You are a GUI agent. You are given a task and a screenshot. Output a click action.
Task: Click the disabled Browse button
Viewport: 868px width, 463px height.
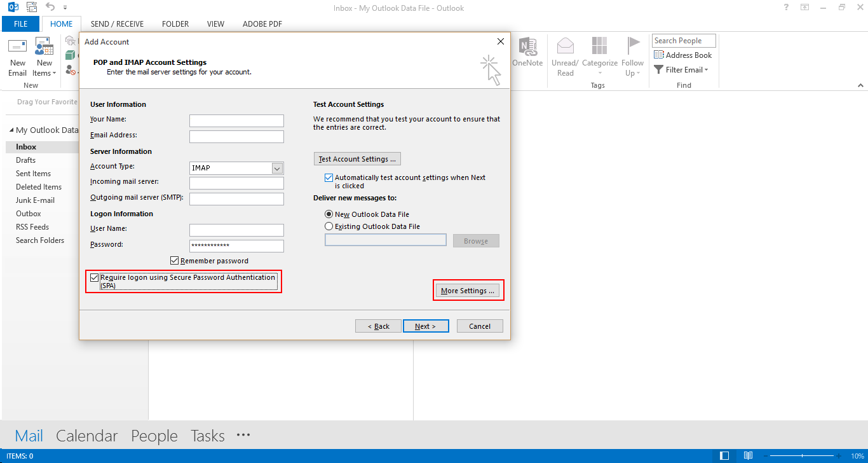(476, 241)
